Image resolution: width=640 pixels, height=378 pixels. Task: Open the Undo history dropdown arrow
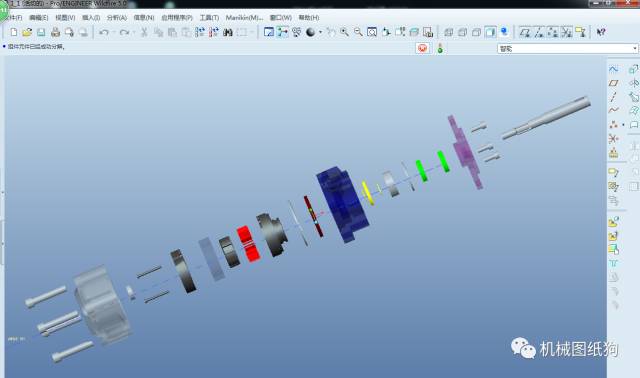coord(113,32)
